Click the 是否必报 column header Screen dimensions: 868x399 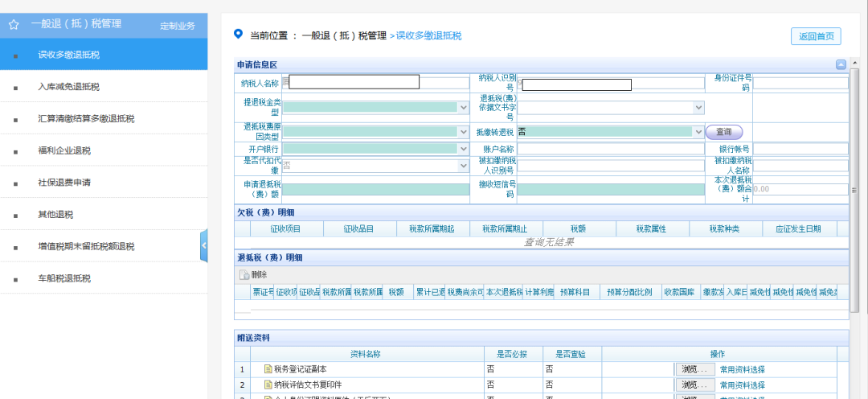512,354
